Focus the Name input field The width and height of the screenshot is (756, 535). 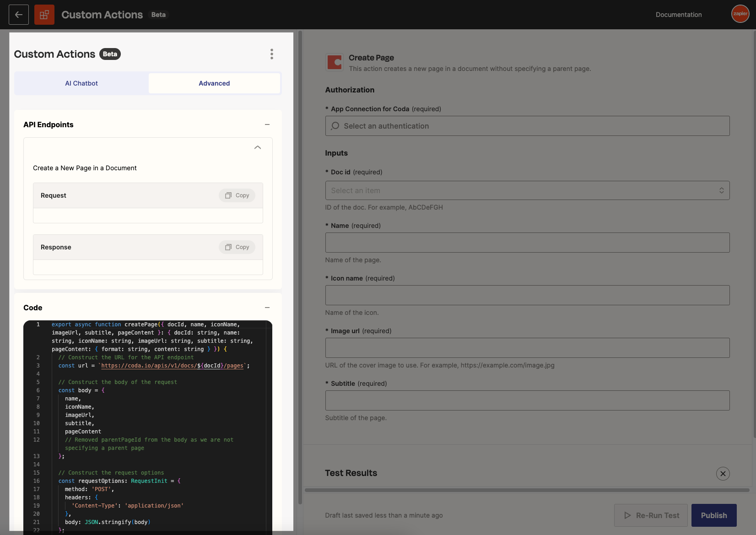coord(527,243)
